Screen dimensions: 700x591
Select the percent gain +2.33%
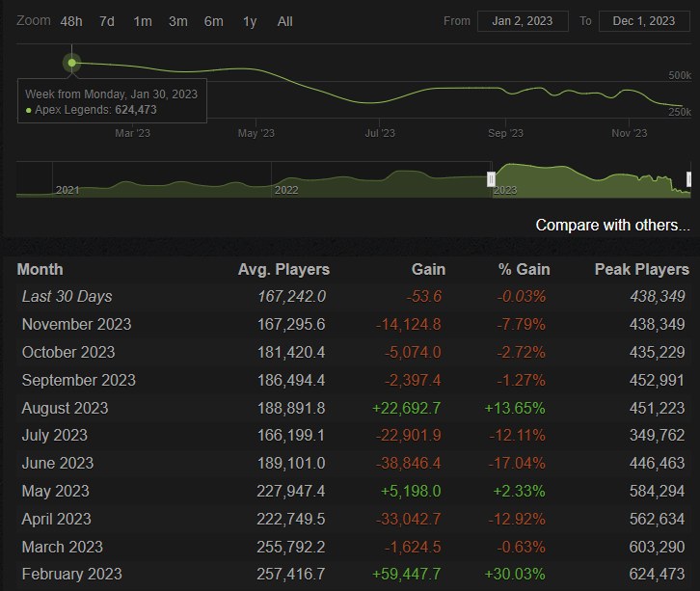tap(519, 492)
